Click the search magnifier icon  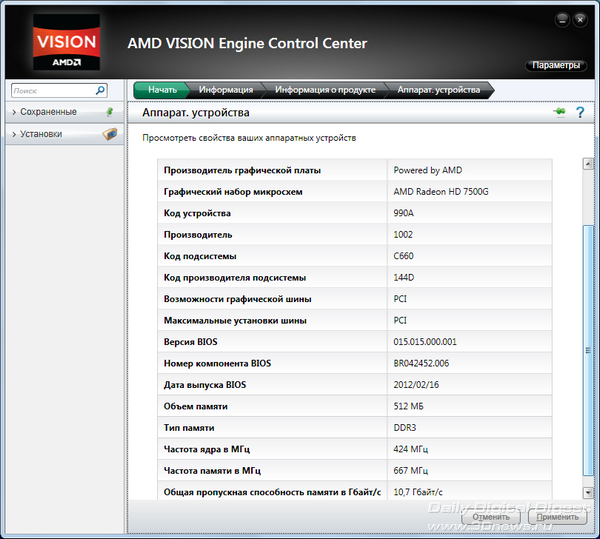[100, 91]
